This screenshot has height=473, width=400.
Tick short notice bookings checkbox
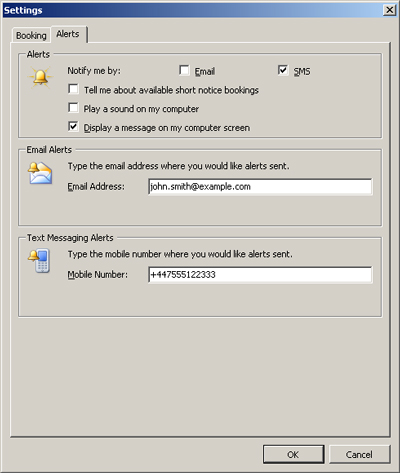click(73, 89)
